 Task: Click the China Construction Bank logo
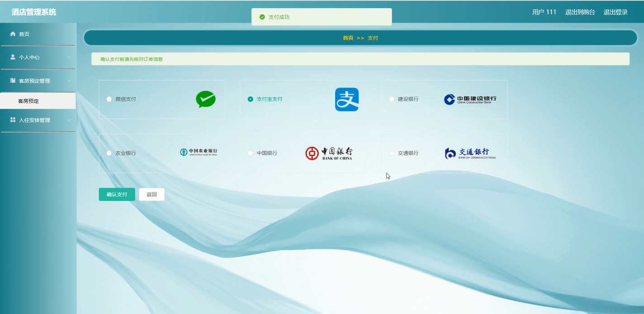470,99
